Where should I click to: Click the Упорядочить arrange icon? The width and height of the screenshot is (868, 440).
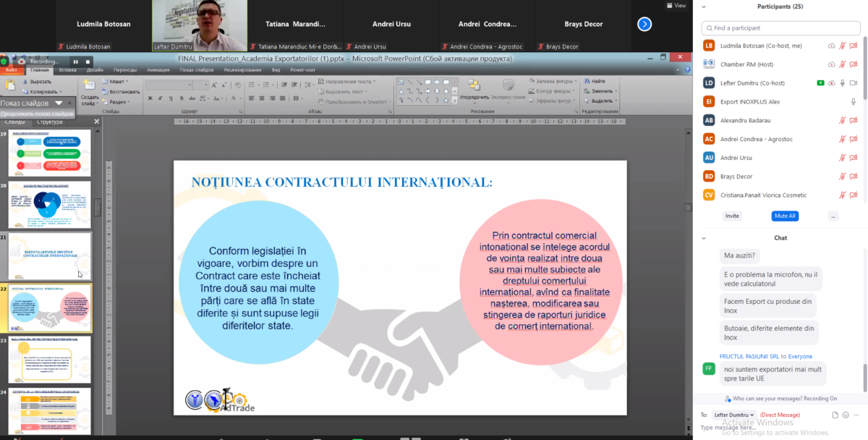click(x=474, y=87)
